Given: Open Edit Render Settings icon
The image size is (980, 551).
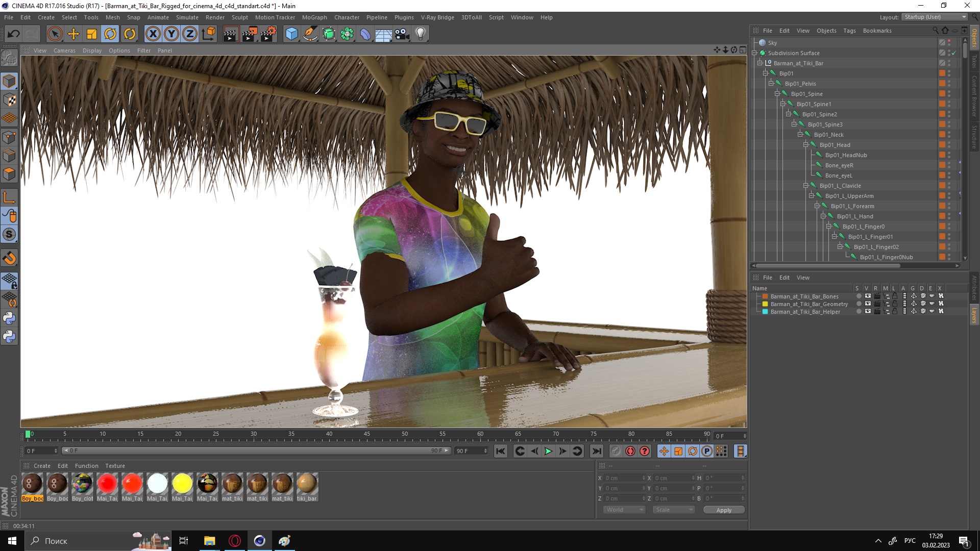Looking at the screenshot, I should click(x=268, y=34).
